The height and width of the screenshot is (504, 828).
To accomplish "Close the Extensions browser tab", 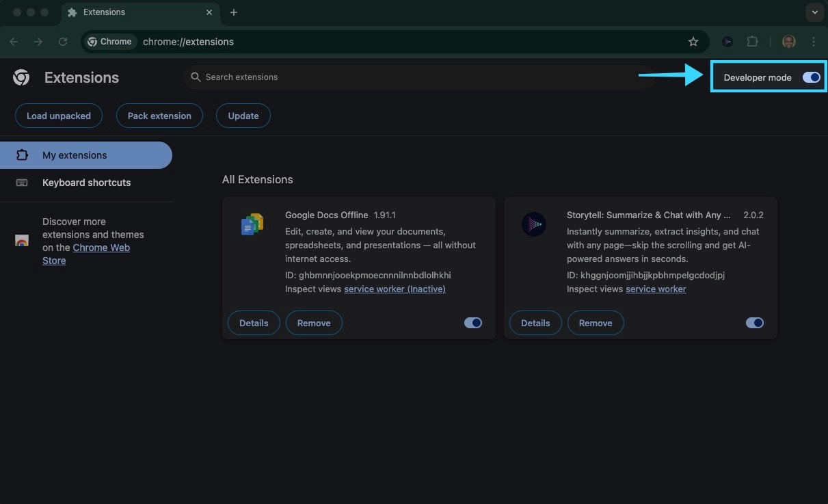I will (x=209, y=12).
